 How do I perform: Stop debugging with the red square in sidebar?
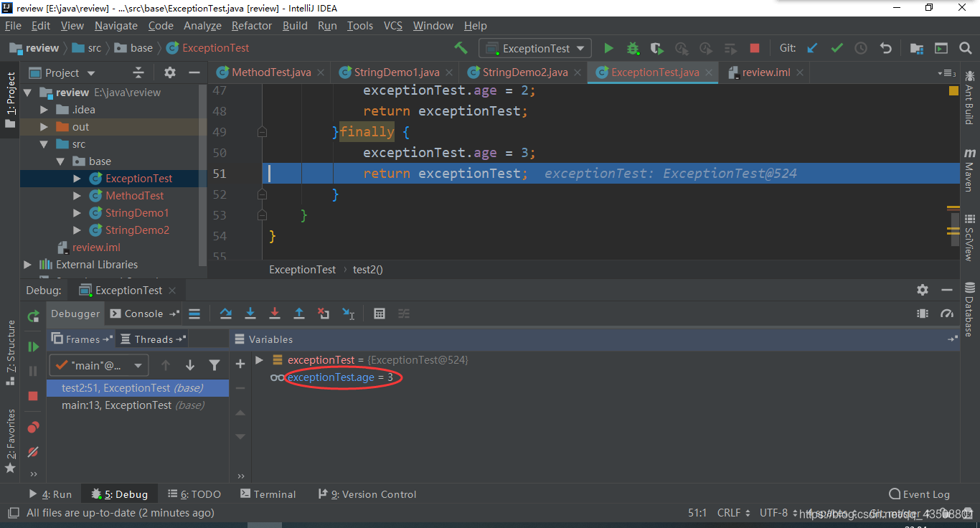(x=33, y=396)
